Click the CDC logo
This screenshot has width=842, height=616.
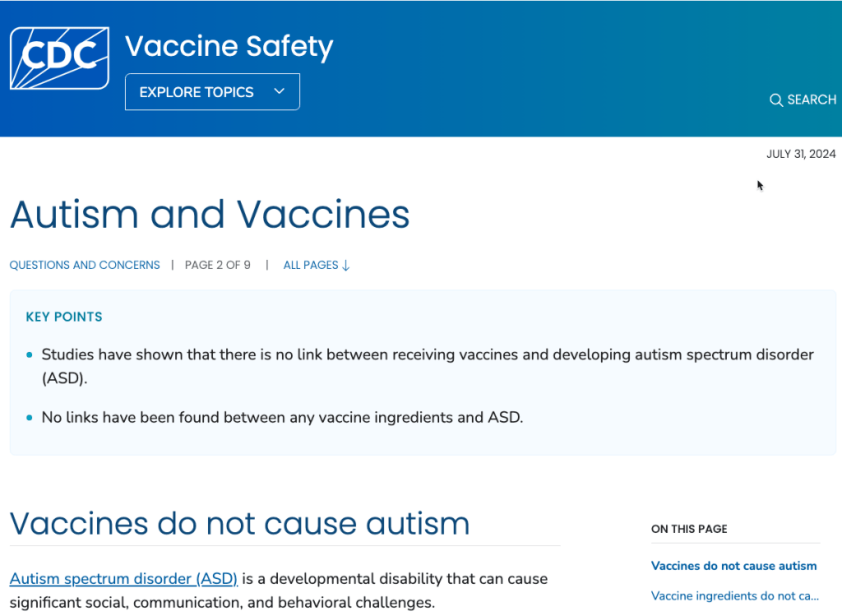pyautogui.click(x=59, y=58)
